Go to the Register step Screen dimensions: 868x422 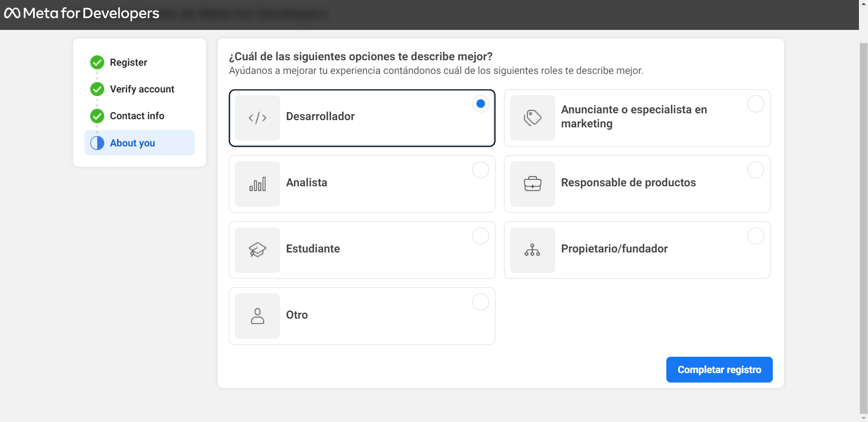(128, 63)
